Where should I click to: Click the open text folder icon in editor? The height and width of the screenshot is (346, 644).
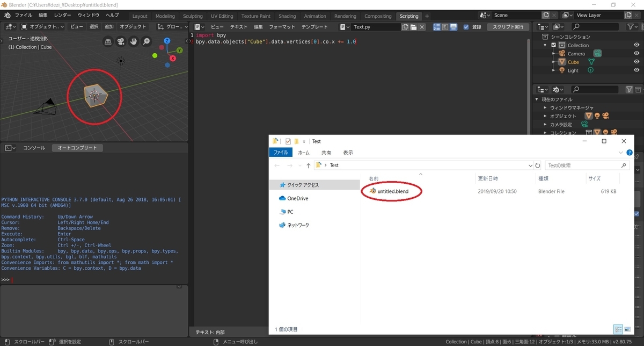pyautogui.click(x=413, y=27)
